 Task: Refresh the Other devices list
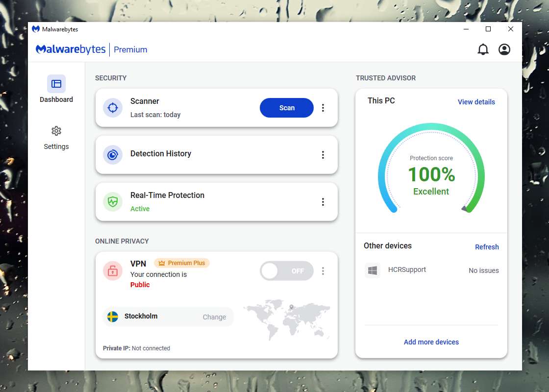pos(487,247)
